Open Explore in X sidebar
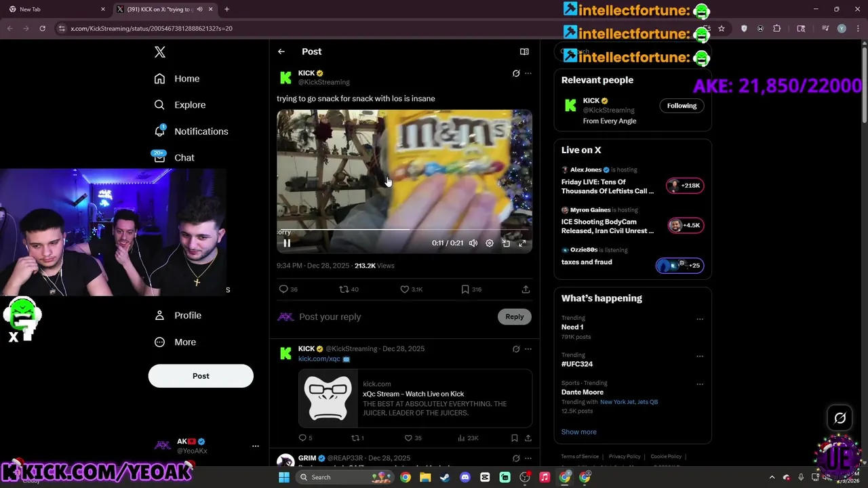The image size is (868, 488). click(x=180, y=105)
